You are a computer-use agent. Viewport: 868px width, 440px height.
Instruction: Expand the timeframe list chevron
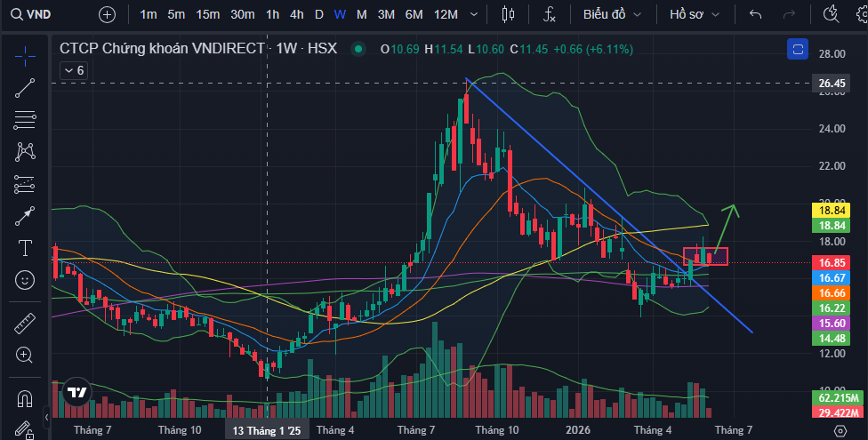474,14
